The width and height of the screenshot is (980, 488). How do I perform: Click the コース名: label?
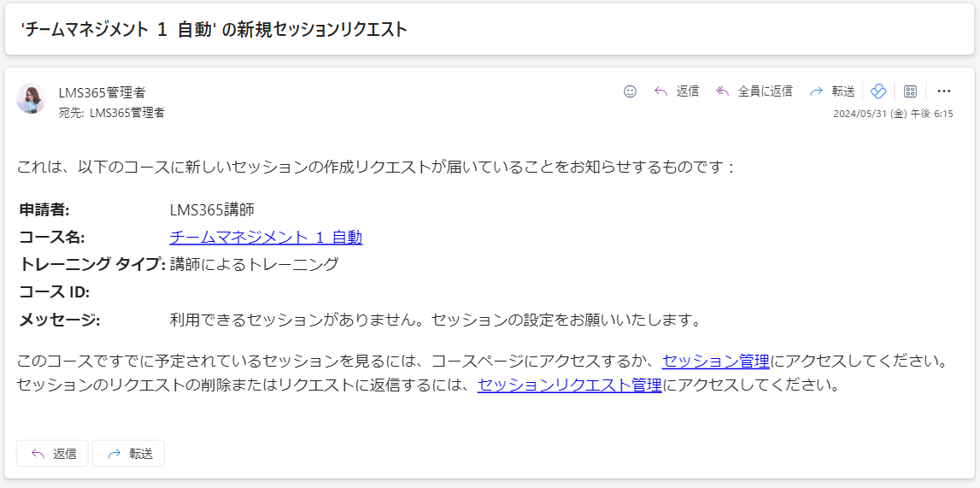[51, 238]
